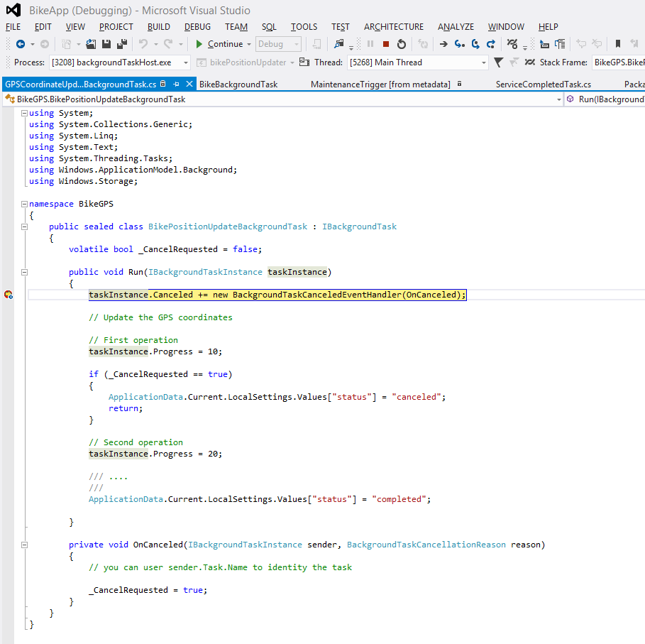The image size is (645, 644).
Task: Open the DEBUG menu
Action: 197,26
